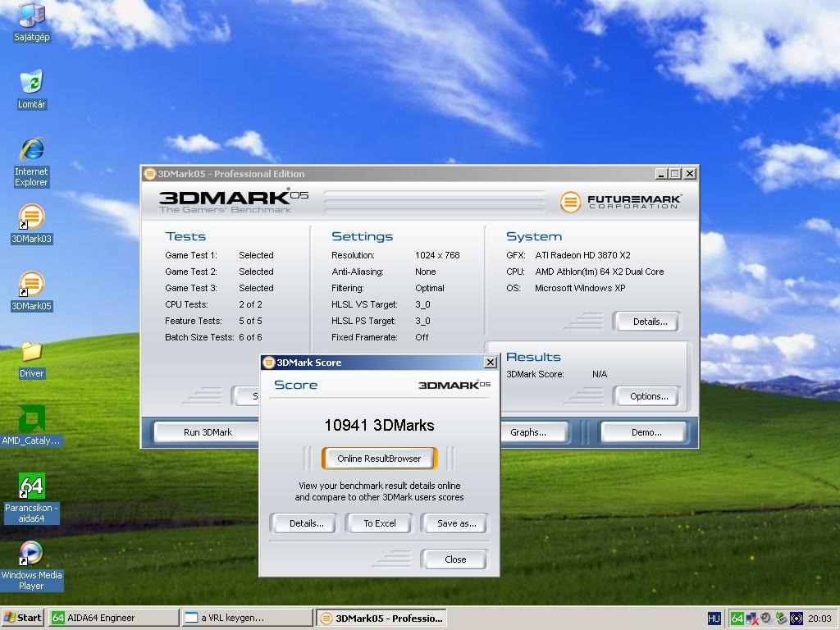This screenshot has height=630, width=840.
Task: Select the Internet Explorer desktop icon
Action: 32,162
